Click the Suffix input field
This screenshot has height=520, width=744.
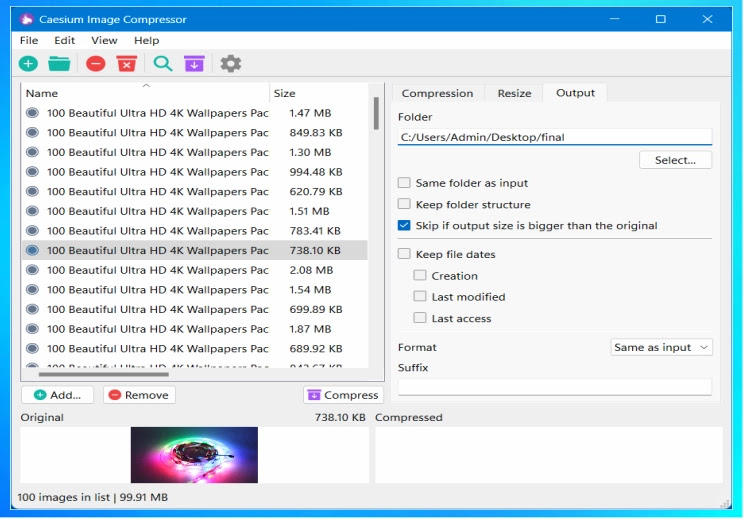click(x=555, y=387)
